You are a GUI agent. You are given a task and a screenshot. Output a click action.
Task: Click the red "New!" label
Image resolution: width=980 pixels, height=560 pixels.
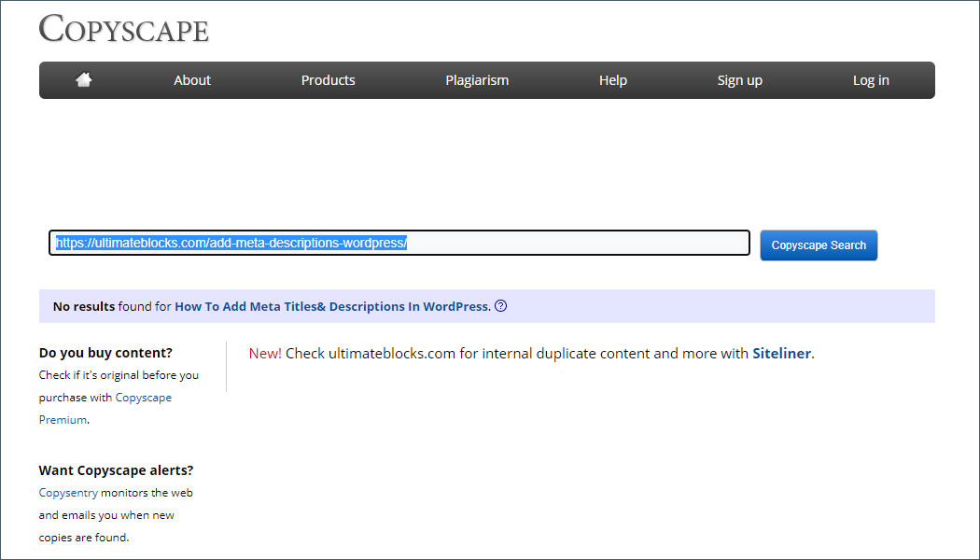point(265,353)
